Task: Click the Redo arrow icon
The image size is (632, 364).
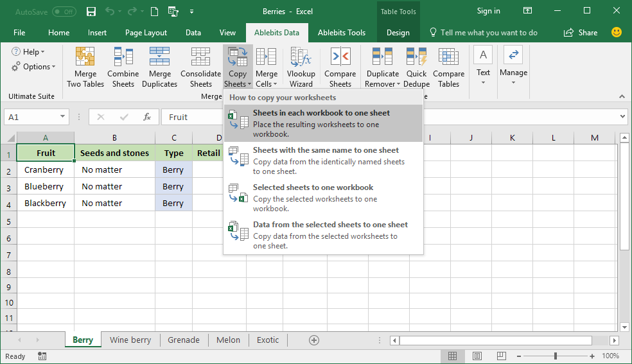Action: tap(132, 12)
